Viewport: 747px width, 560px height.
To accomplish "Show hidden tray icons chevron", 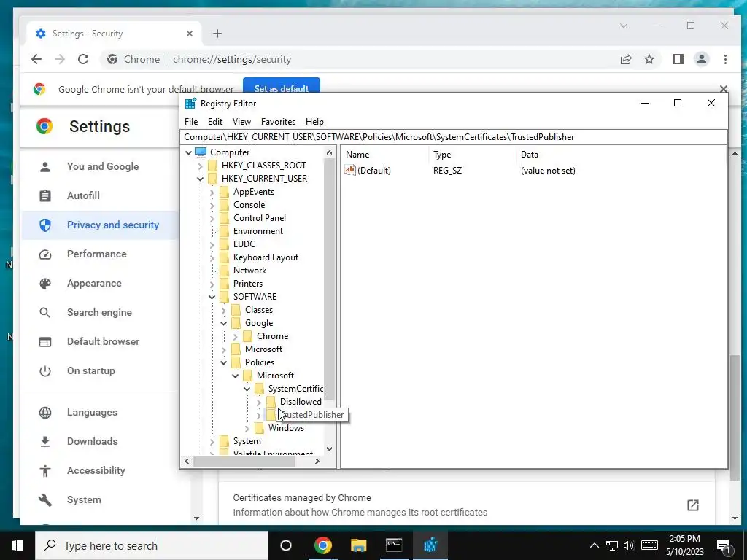I will tap(594, 545).
